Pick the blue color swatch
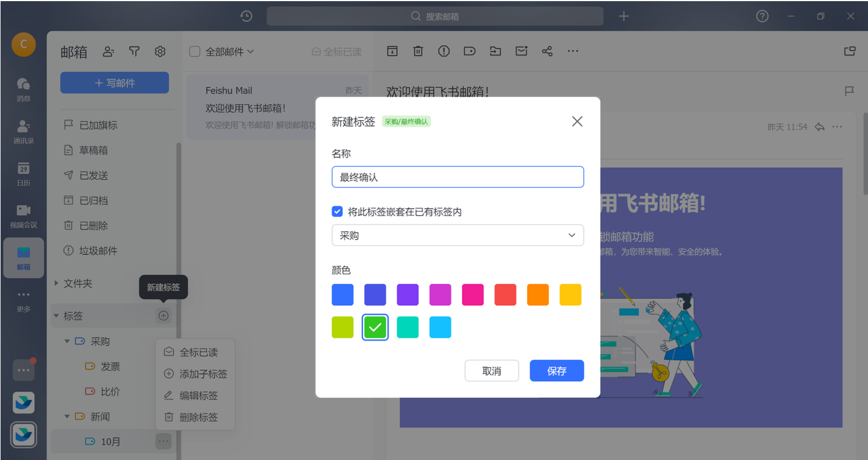The height and width of the screenshot is (460, 868). coord(343,295)
